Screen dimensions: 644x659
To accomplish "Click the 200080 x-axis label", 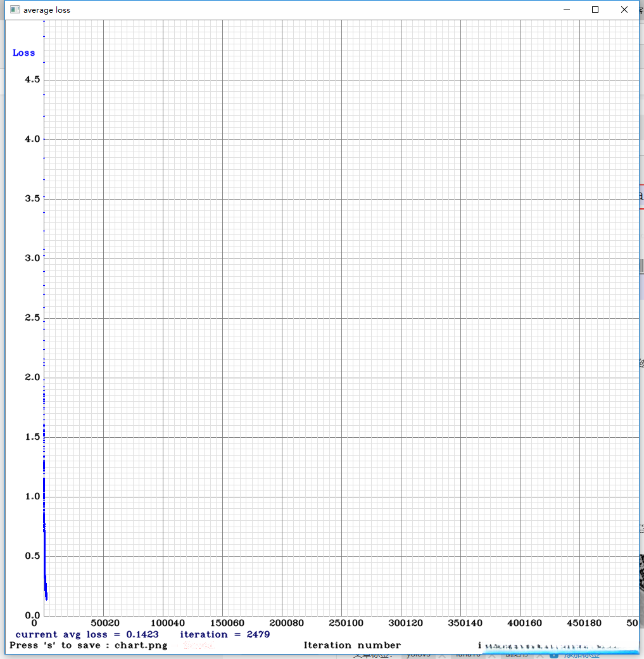I will point(286,623).
